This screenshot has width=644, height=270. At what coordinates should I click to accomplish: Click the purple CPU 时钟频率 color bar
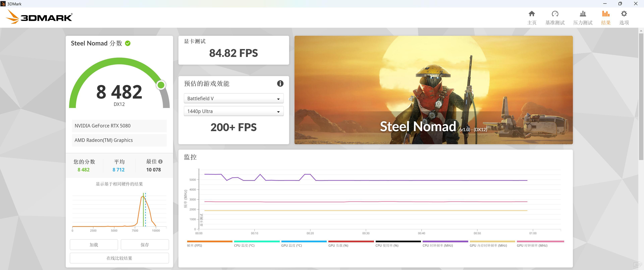(445, 241)
